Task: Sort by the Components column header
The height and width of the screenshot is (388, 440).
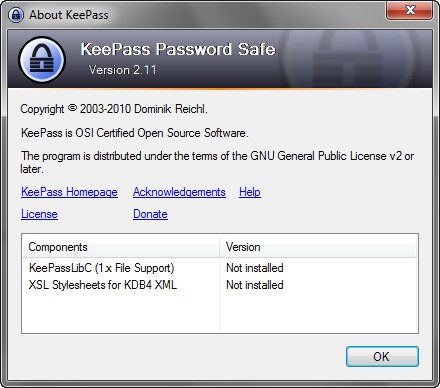Action: tap(121, 247)
